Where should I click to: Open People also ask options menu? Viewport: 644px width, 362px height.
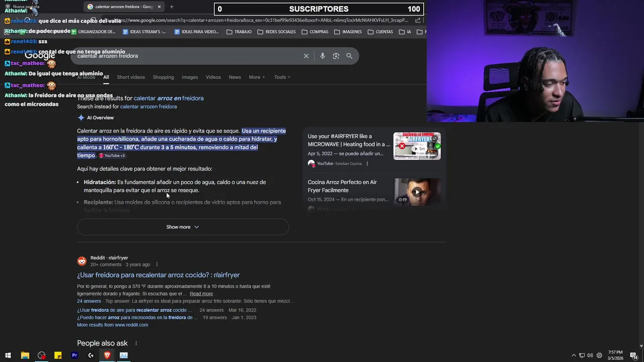[136, 343]
